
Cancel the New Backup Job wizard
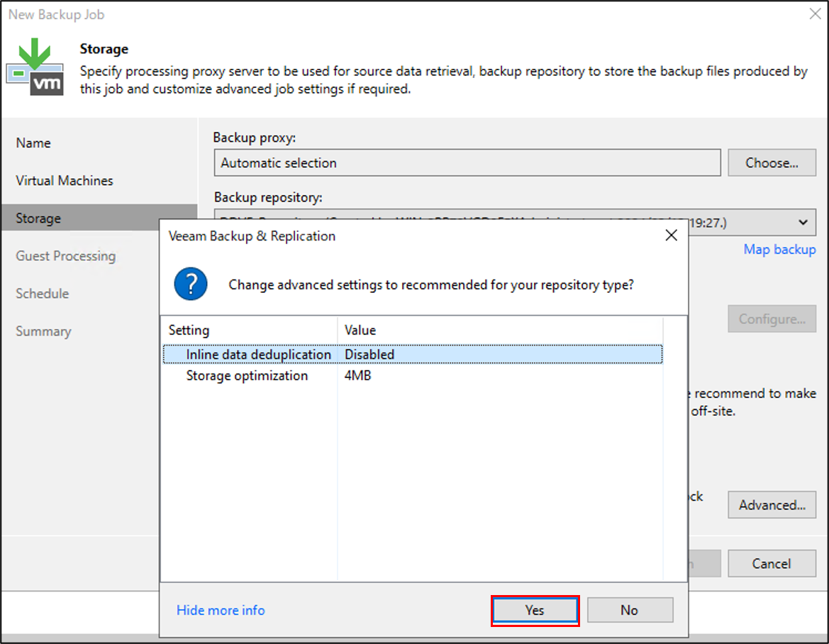coord(772,564)
